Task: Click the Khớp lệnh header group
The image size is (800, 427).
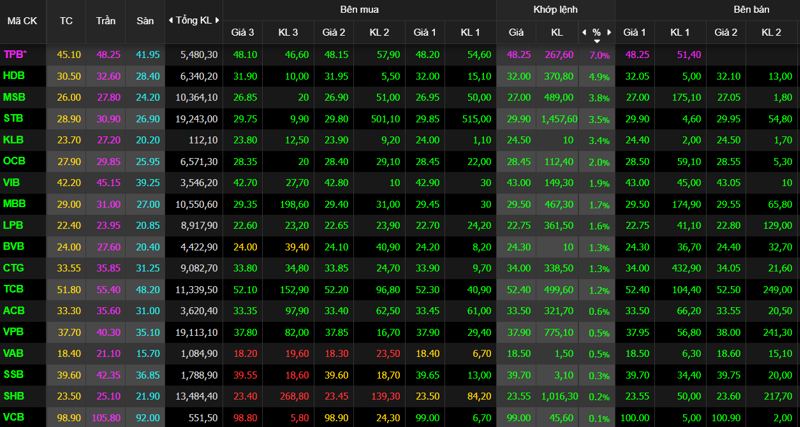Action: click(x=556, y=10)
